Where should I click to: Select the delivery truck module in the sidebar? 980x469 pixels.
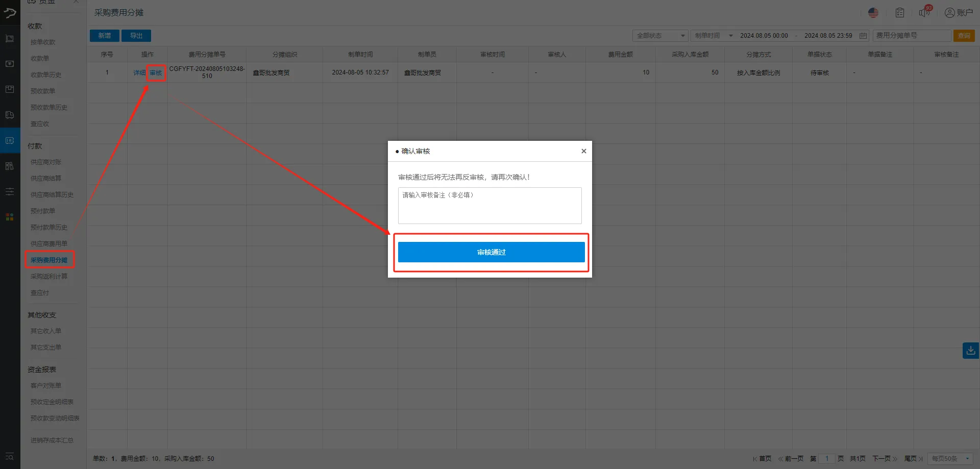click(x=10, y=115)
